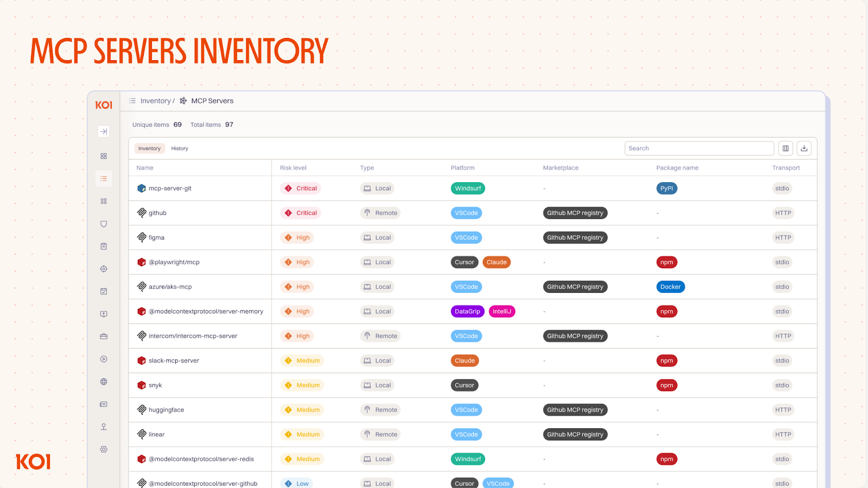
Task: Click the IntelliJ platform badge
Action: [502, 312]
